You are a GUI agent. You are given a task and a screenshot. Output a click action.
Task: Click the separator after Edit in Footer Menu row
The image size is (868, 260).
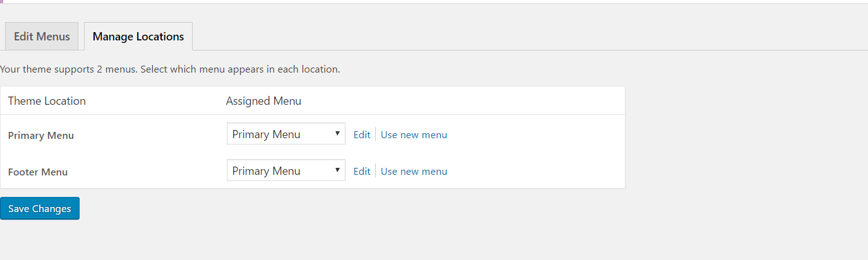click(x=376, y=171)
